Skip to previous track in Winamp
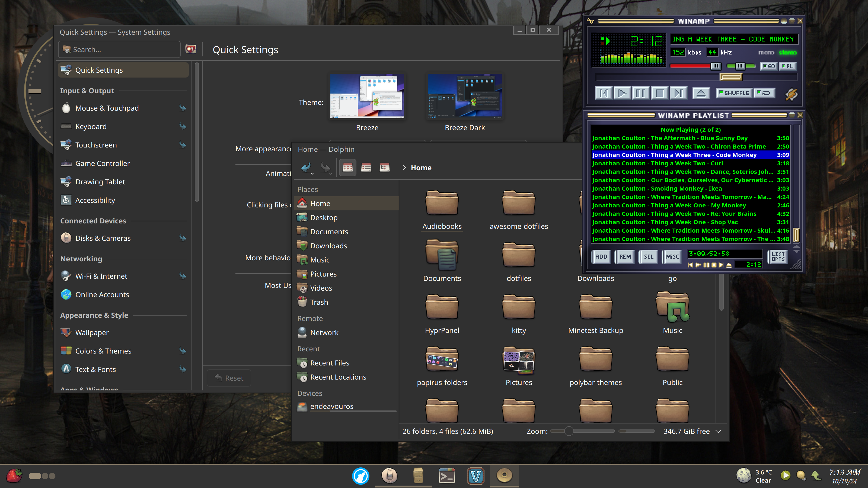The width and height of the screenshot is (868, 488). (604, 93)
